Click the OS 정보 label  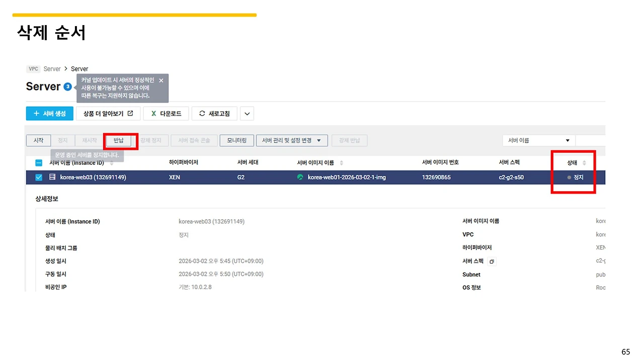[x=471, y=288]
